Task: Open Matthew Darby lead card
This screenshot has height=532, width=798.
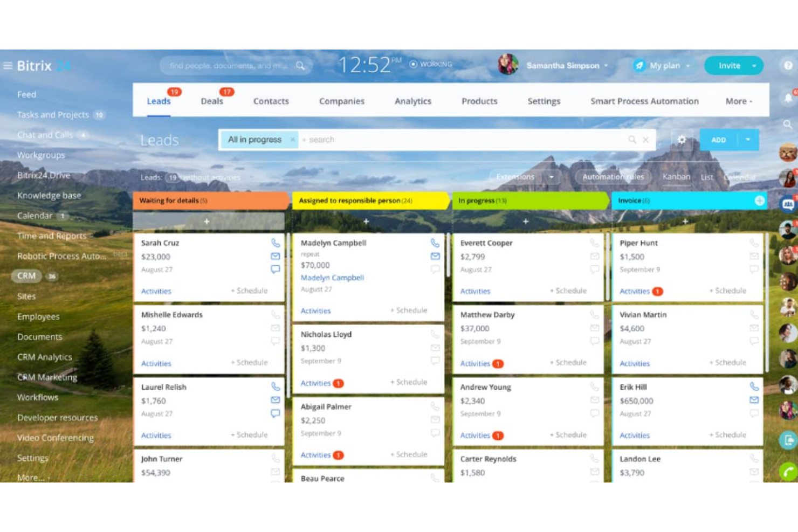Action: [x=528, y=340]
